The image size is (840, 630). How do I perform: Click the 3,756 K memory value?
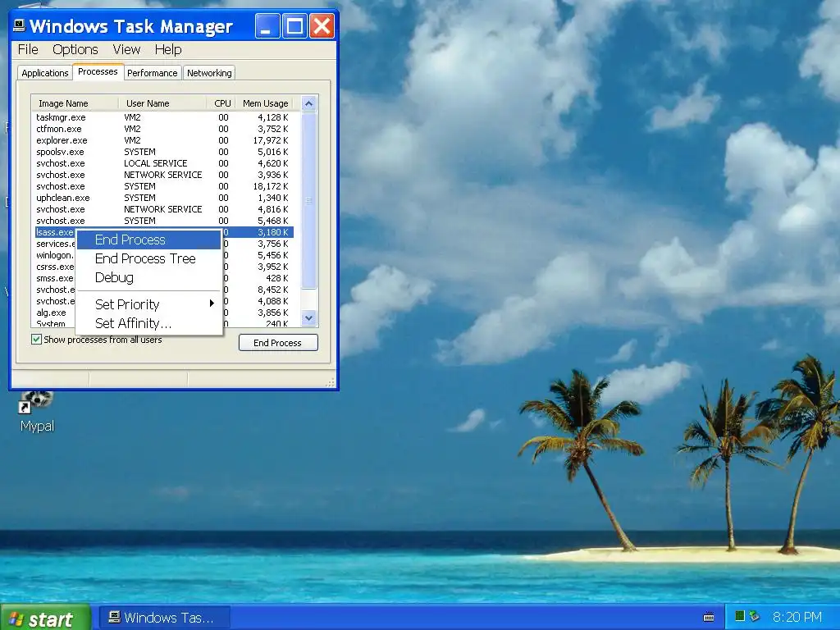point(272,244)
